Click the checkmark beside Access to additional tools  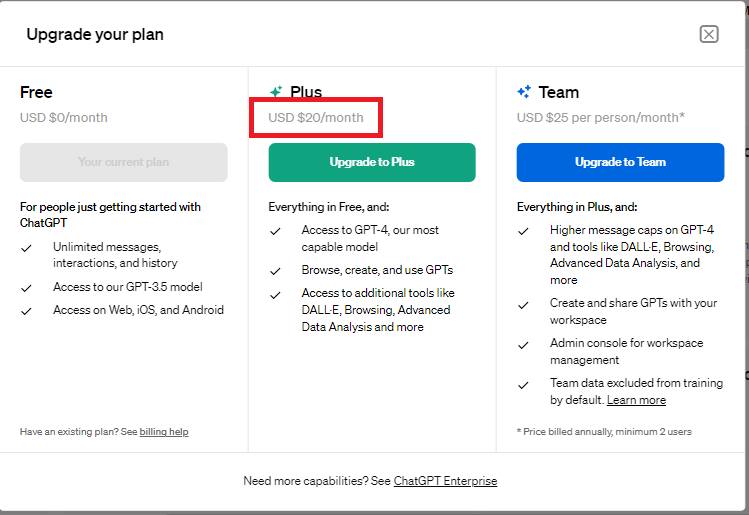[x=275, y=295]
